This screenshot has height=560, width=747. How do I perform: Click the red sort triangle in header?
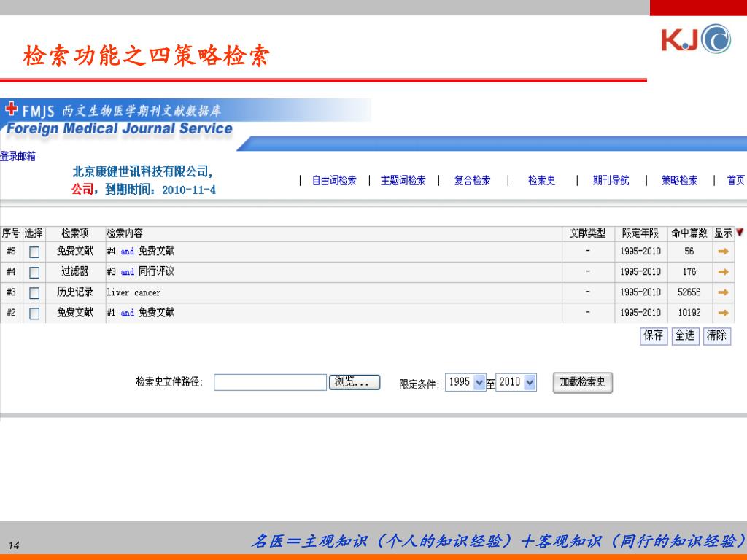coord(740,233)
